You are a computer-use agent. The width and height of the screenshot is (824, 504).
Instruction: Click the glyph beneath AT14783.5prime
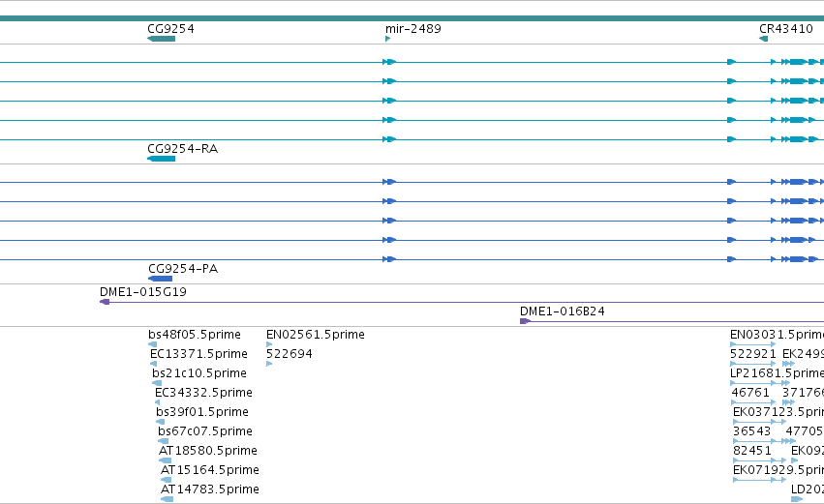168,499
